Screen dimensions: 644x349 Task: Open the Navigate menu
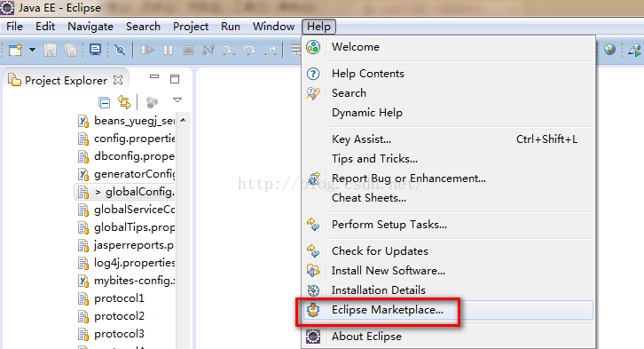click(x=90, y=27)
